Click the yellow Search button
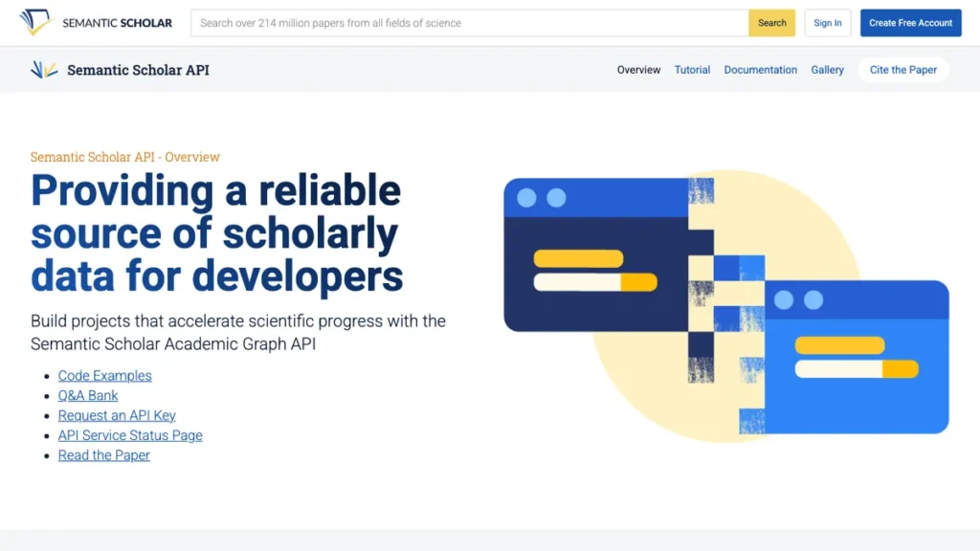Image resolution: width=980 pixels, height=551 pixels. pyautogui.click(x=772, y=23)
